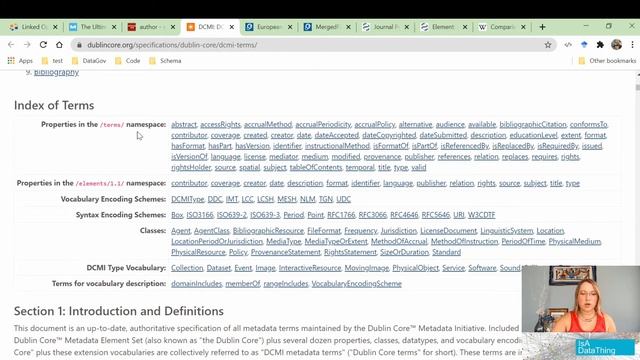Close the Journal tab
Viewport: 640px width, 360px height.
coord(407,27)
